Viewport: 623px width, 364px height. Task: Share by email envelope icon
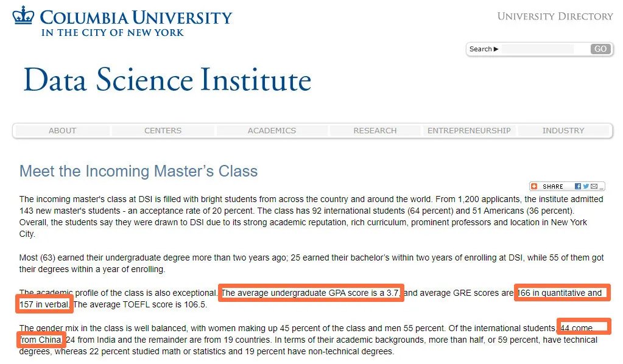pos(594,186)
